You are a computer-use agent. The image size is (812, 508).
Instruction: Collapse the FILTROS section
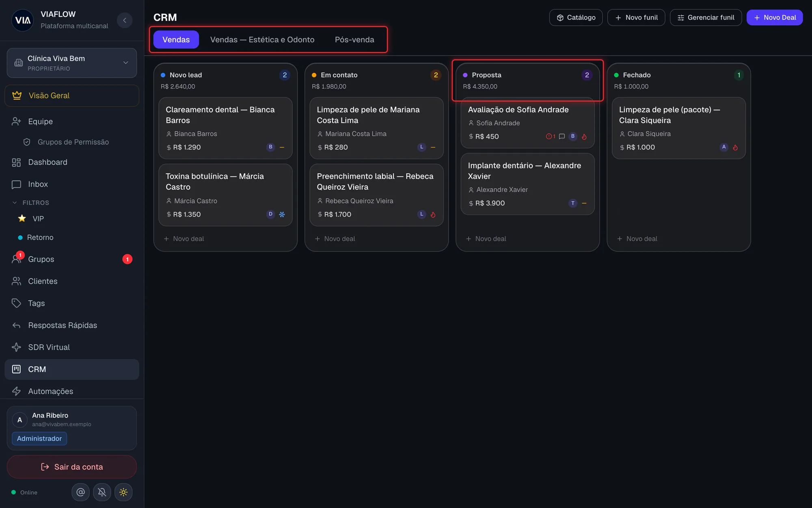click(x=30, y=203)
